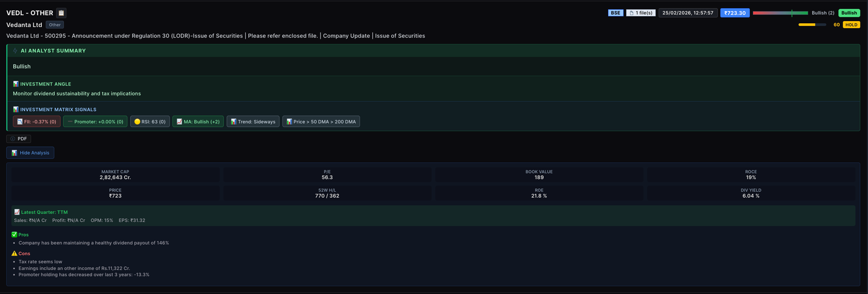Click the Profit: ₹N/A Cr text
Viewport: 868px width, 294px height.
(69, 221)
